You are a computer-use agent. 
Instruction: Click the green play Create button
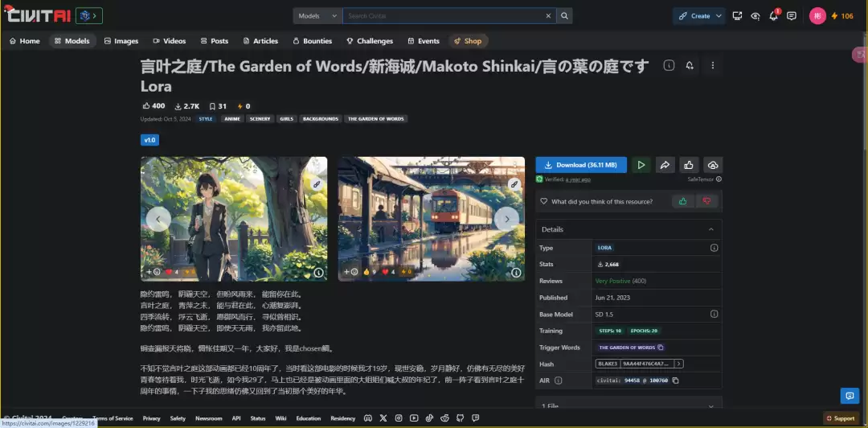[641, 165]
